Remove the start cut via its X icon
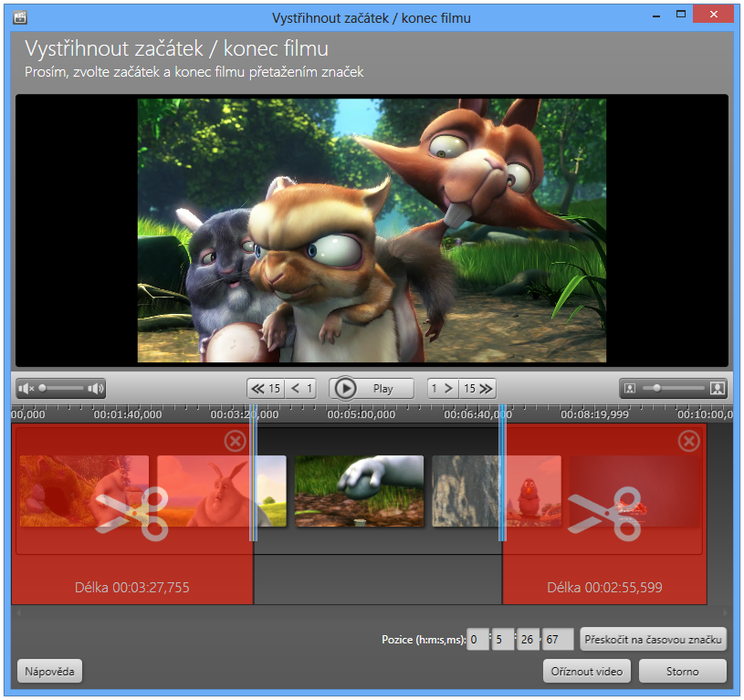 point(235,442)
